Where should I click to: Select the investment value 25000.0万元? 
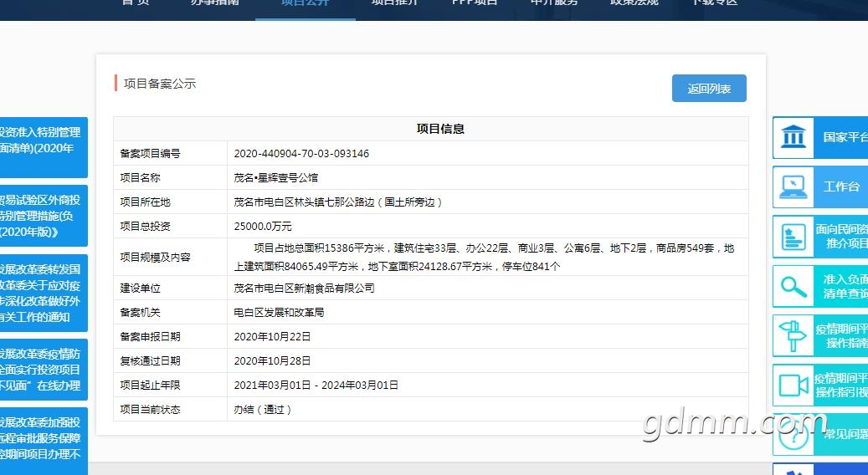coord(263,227)
